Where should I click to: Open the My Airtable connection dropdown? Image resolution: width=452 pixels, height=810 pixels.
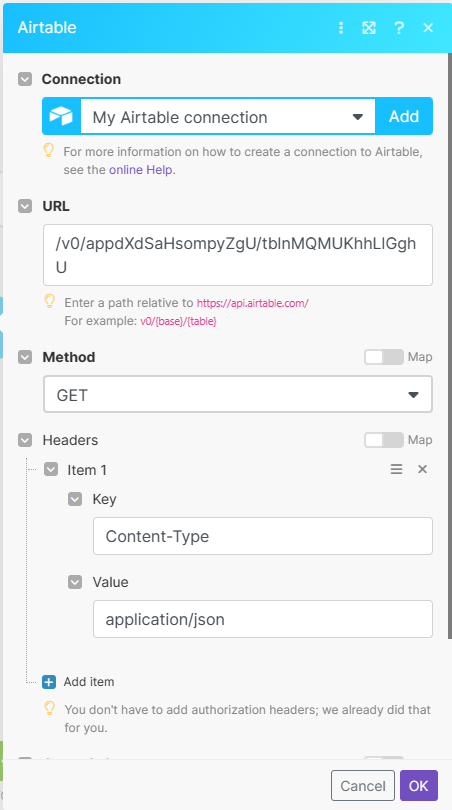228,117
